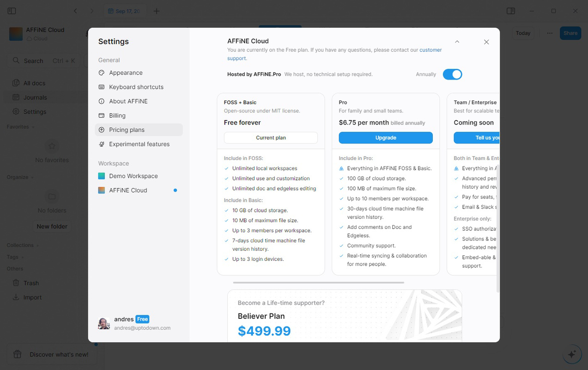
Task: Open the new tab plus icon
Action: 157,11
